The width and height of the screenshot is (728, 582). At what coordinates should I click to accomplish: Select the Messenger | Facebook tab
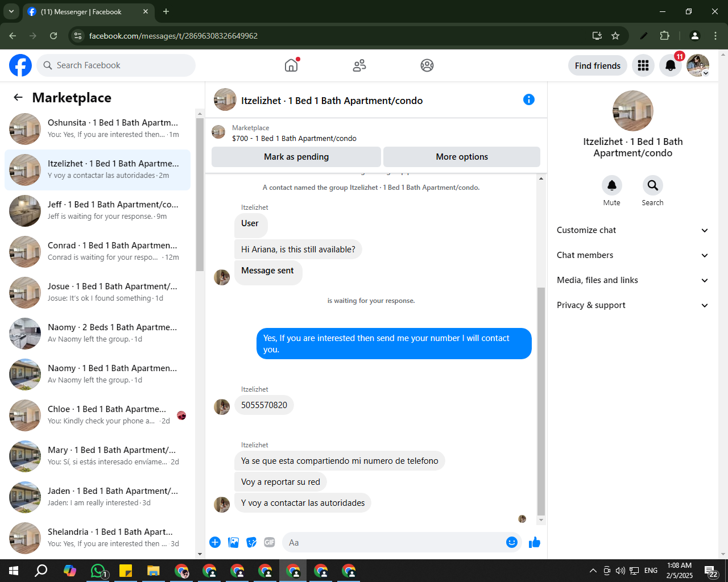[88, 11]
